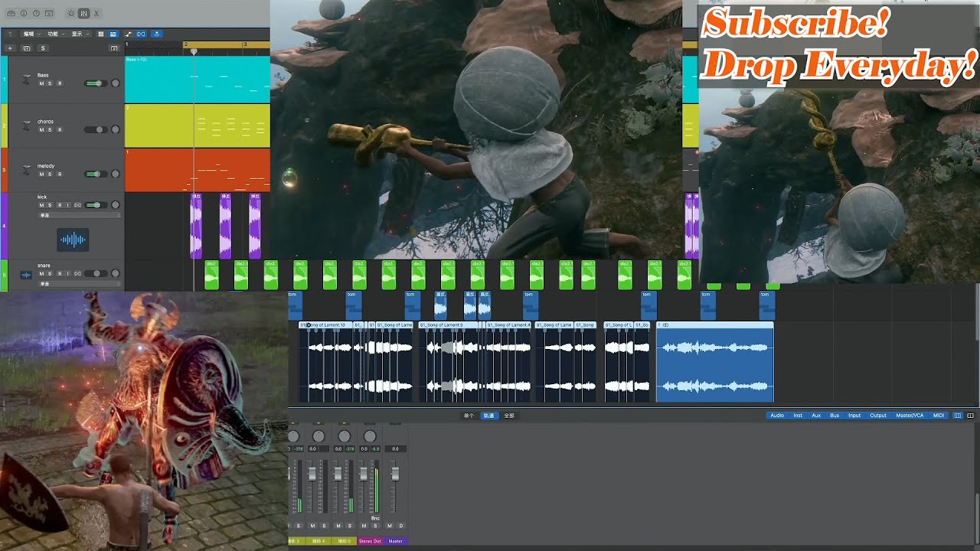Screen dimensions: 980x551
Task: Click the snare track waveform icon
Action: 26,275
